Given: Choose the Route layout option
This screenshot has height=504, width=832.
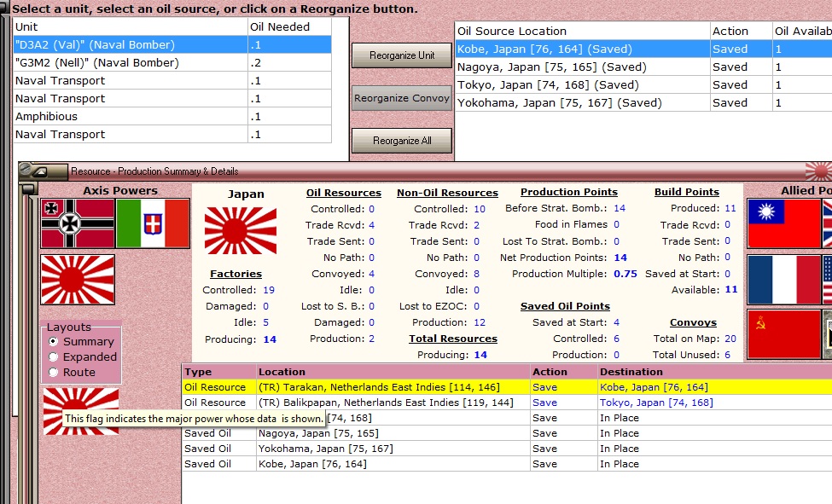Looking at the screenshot, I should point(72,373).
